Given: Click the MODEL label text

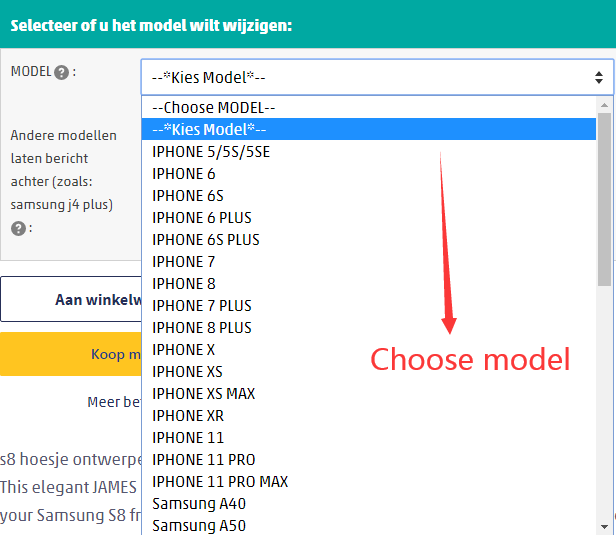Looking at the screenshot, I should click(x=31, y=71).
